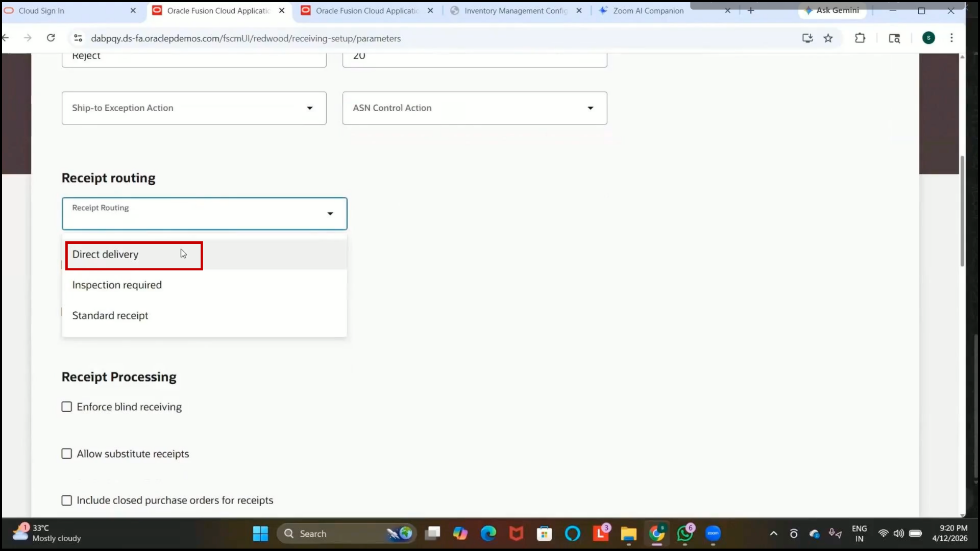Open File Explorer from taskbar
980x551 pixels.
click(629, 534)
